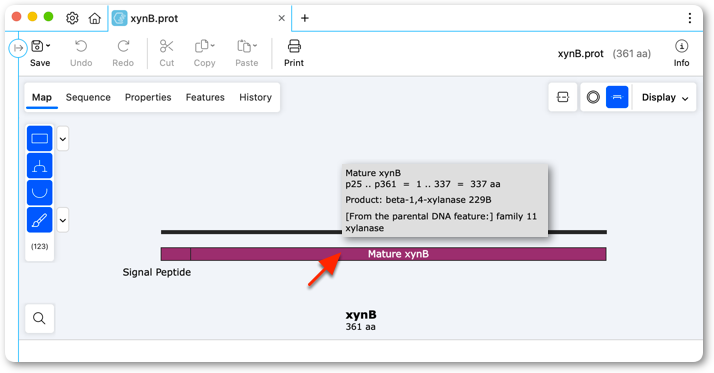The width and height of the screenshot is (714, 373).
Task: Expand the Display dropdown menu
Action: pyautogui.click(x=665, y=97)
